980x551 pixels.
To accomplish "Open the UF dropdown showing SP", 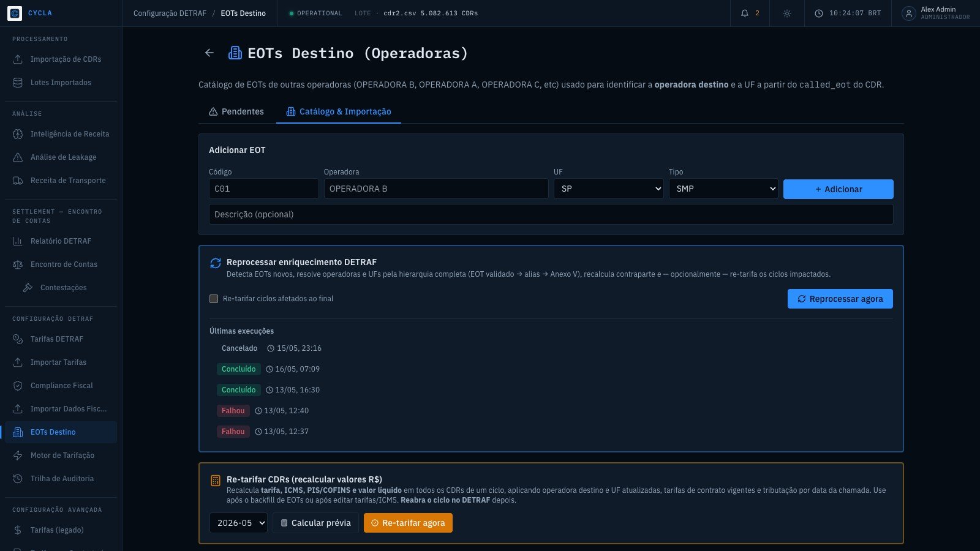I will pos(609,189).
